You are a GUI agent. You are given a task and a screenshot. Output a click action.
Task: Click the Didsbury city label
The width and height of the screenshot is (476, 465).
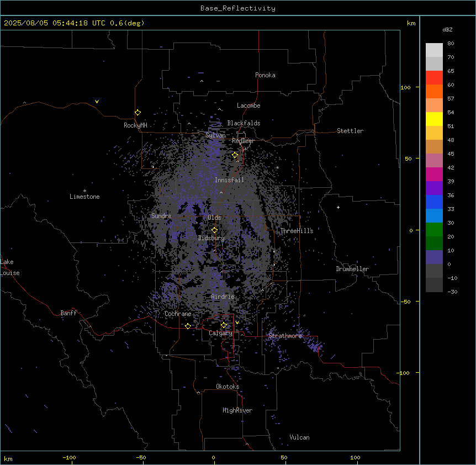pos(211,238)
